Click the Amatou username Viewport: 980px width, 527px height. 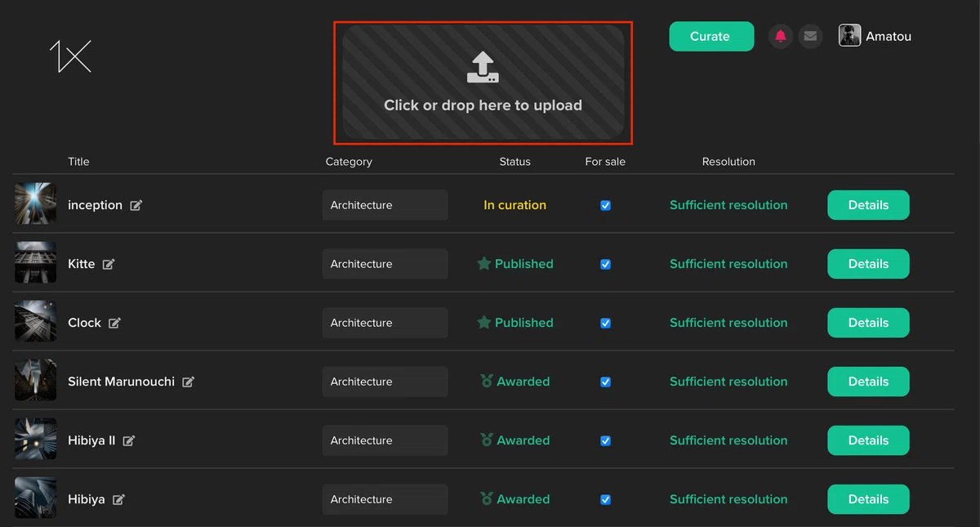click(889, 36)
